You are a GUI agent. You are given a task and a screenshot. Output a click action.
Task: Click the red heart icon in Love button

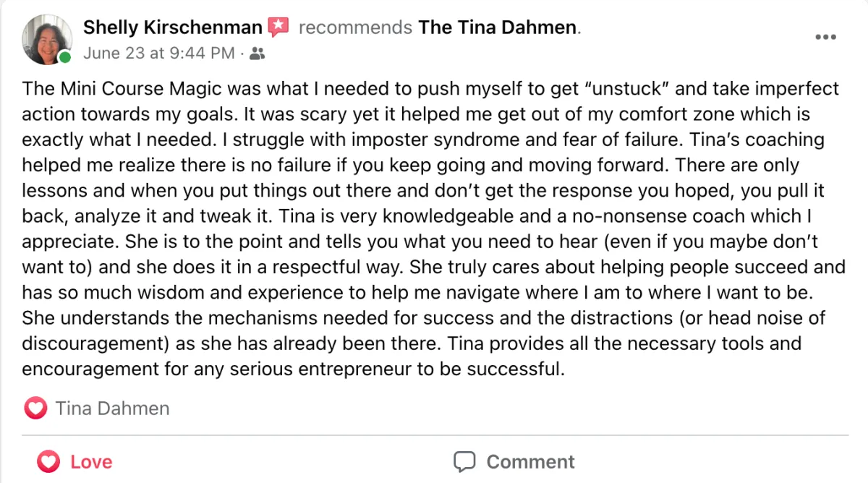tap(48, 461)
